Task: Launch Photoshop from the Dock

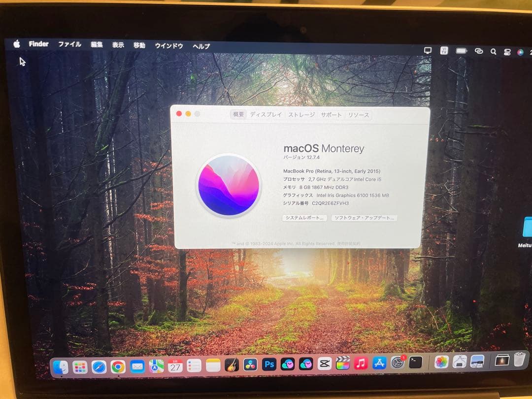Action: pyautogui.click(x=269, y=365)
